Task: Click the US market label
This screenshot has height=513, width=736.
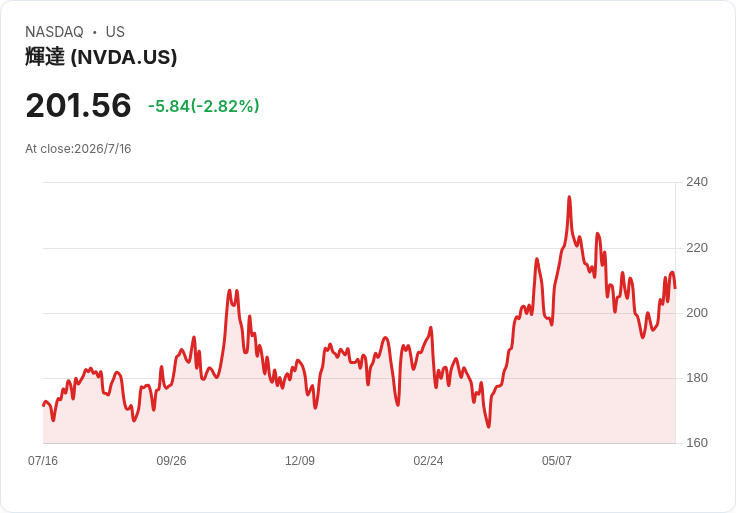Action: coord(115,32)
